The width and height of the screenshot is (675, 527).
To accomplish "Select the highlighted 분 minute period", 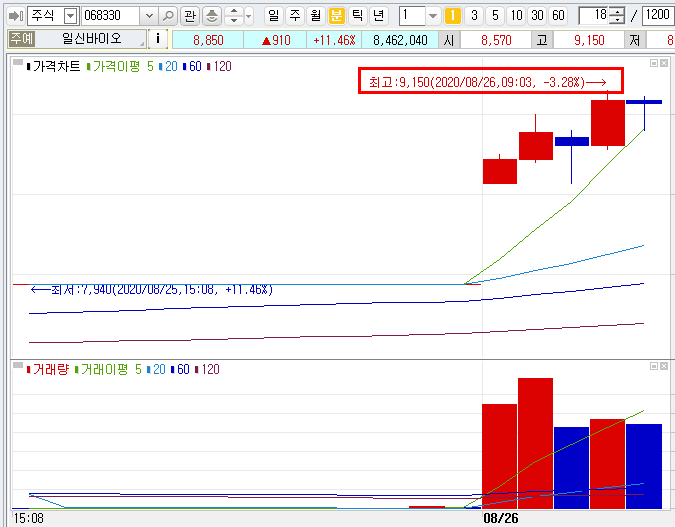I will coord(336,16).
